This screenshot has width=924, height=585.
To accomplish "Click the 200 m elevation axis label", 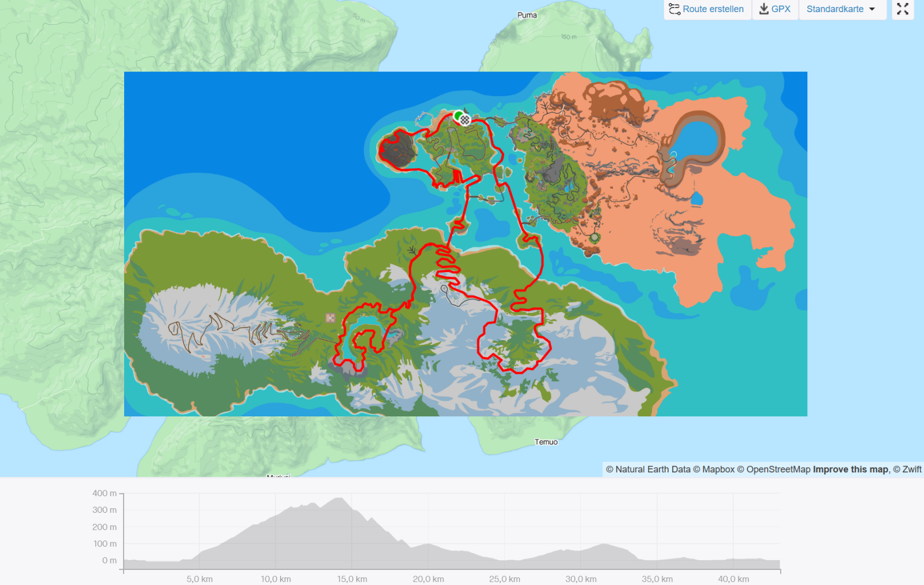I will (105, 527).
